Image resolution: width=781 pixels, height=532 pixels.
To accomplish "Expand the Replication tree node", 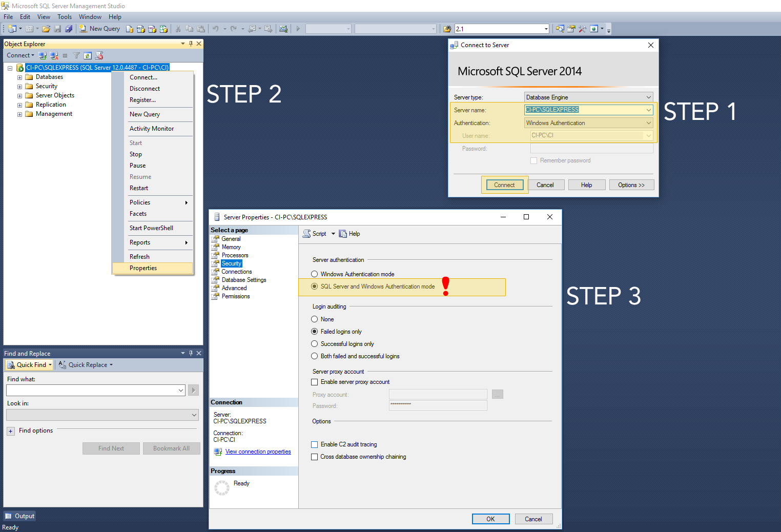I will tap(19, 105).
